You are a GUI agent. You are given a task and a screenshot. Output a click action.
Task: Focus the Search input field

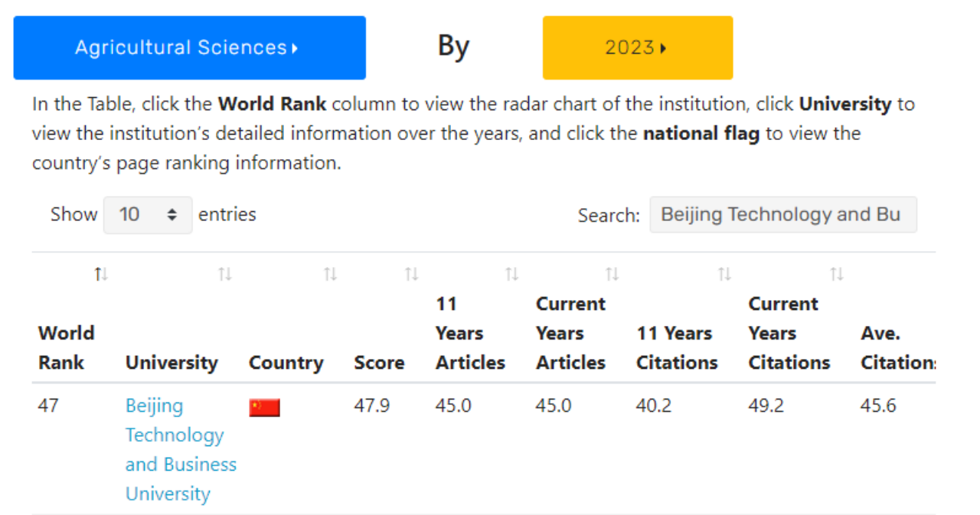click(x=782, y=215)
